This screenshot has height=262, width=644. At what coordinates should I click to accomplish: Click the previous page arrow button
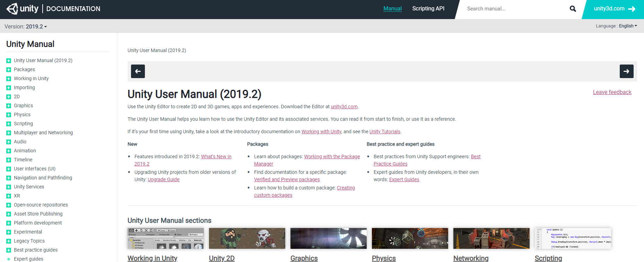tap(138, 71)
